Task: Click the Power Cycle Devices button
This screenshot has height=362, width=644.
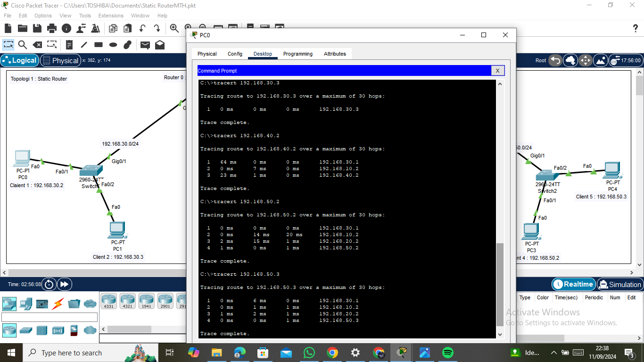Action: coord(49,284)
